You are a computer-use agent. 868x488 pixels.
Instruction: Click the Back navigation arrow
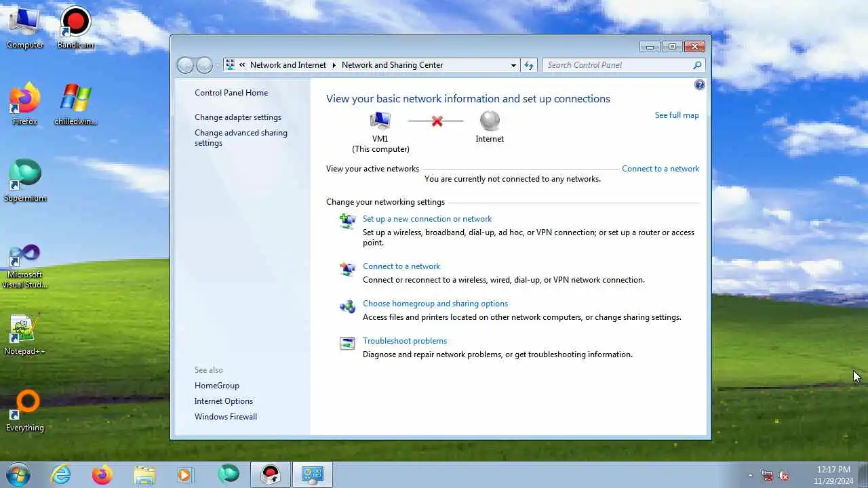[185, 65]
